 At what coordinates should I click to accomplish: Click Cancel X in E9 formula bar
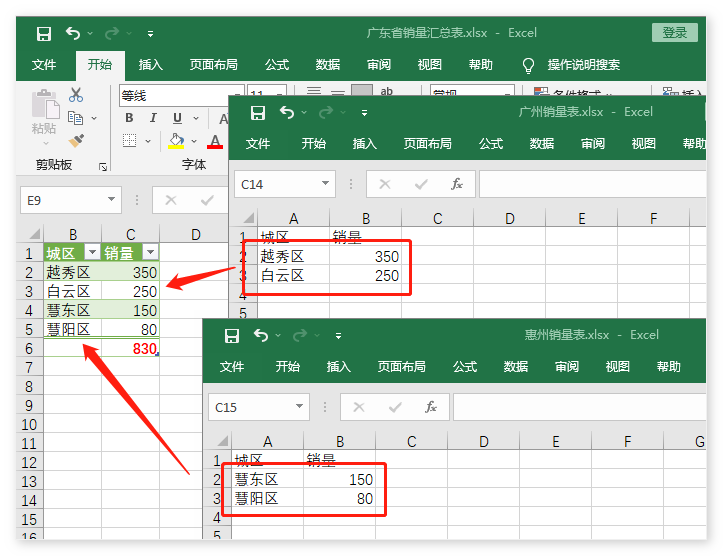pos(171,200)
